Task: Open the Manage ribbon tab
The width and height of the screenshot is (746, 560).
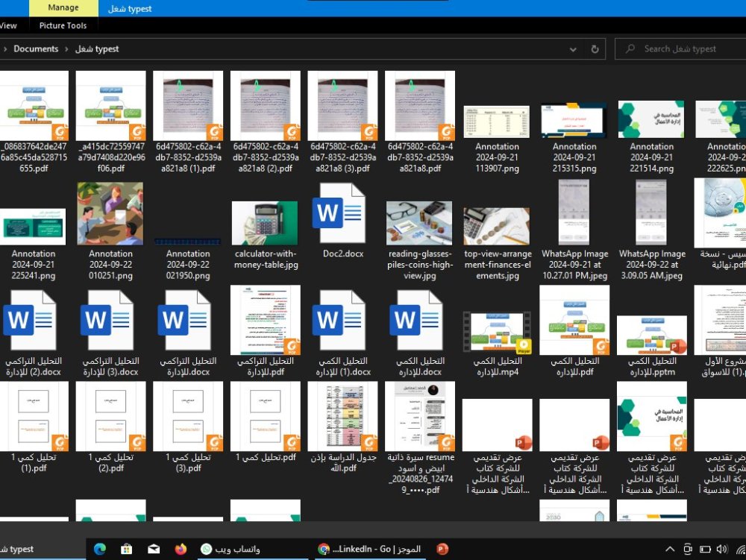Action: tap(63, 8)
